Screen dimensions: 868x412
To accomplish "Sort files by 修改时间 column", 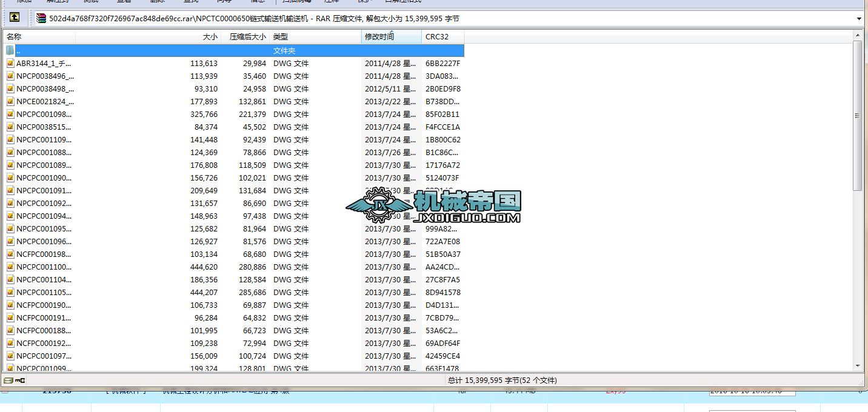I will pyautogui.click(x=392, y=37).
